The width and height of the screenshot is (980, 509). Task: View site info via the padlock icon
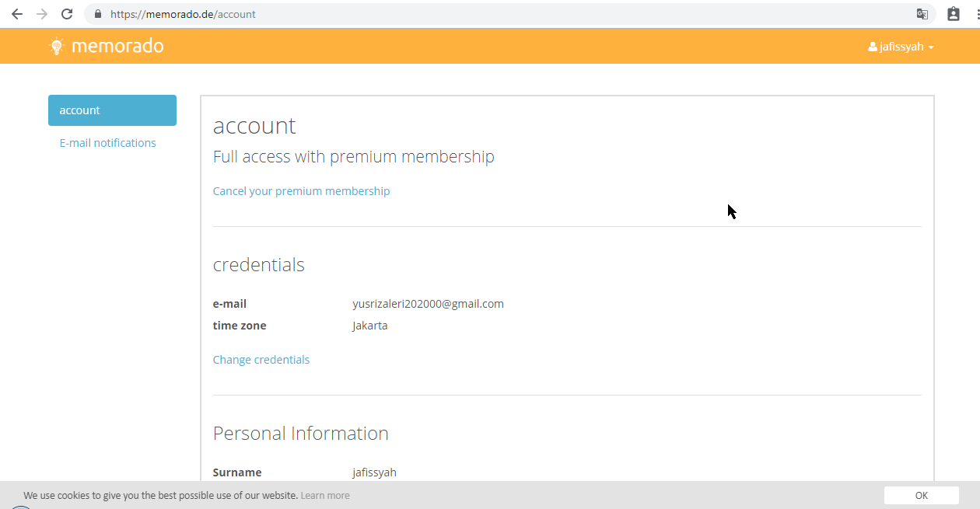[x=97, y=14]
